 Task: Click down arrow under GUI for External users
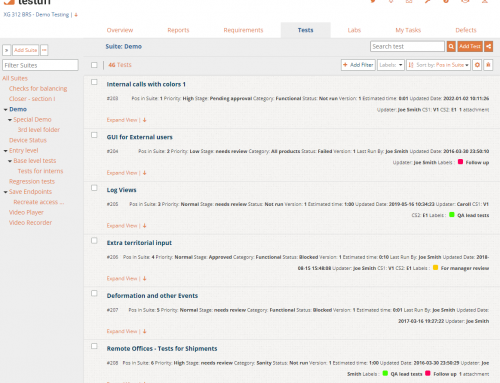pos(144,173)
